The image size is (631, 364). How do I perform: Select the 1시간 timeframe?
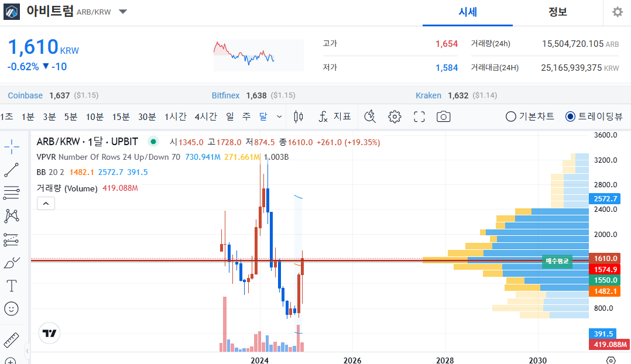point(176,116)
